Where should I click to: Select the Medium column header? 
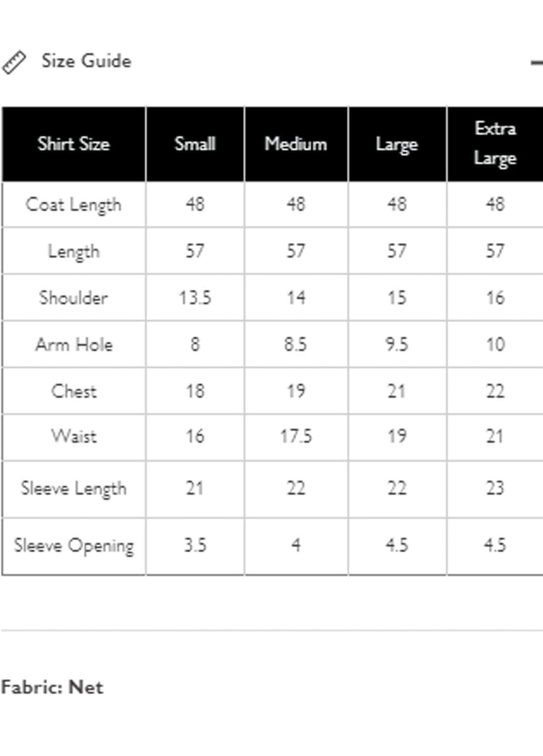[x=296, y=144]
